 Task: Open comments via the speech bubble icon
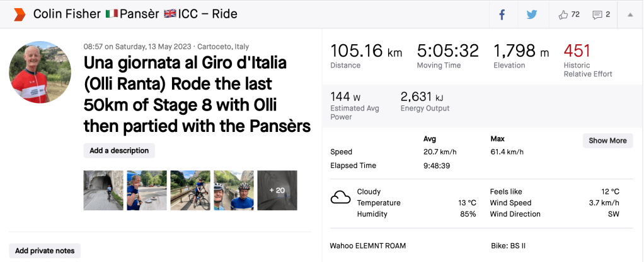[597, 15]
